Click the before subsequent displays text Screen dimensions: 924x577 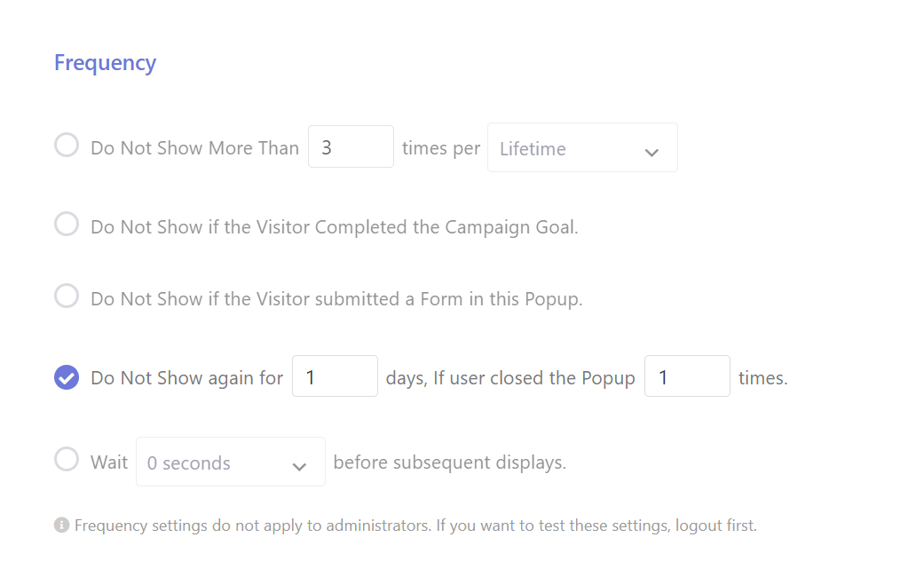(450, 462)
